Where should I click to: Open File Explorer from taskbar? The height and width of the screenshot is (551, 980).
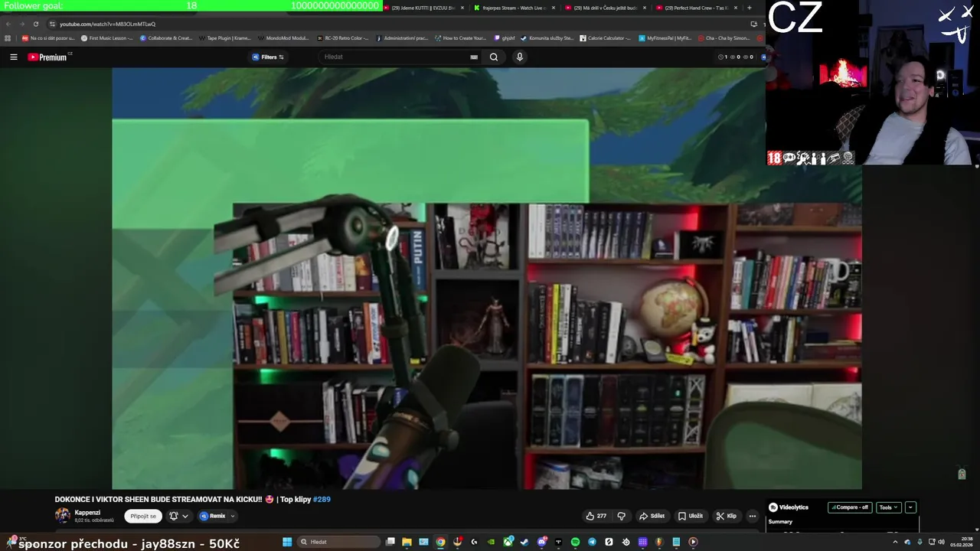(x=407, y=542)
